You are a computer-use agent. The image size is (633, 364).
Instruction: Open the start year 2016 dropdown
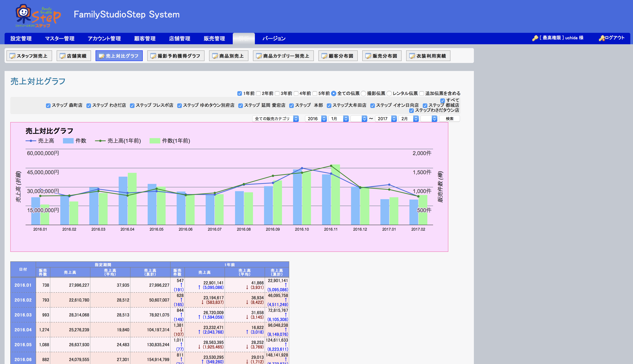(x=316, y=119)
